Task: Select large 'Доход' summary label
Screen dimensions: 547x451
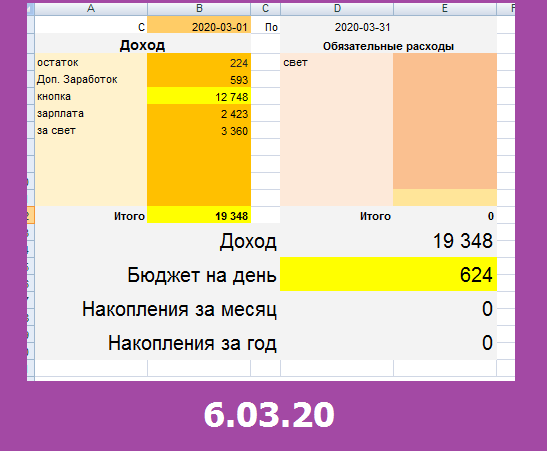Action: tap(248, 241)
